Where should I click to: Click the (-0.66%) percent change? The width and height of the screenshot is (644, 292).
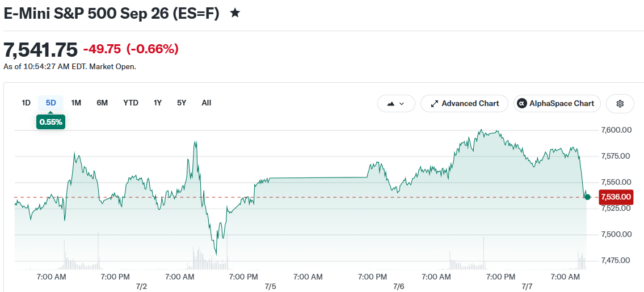tap(153, 49)
